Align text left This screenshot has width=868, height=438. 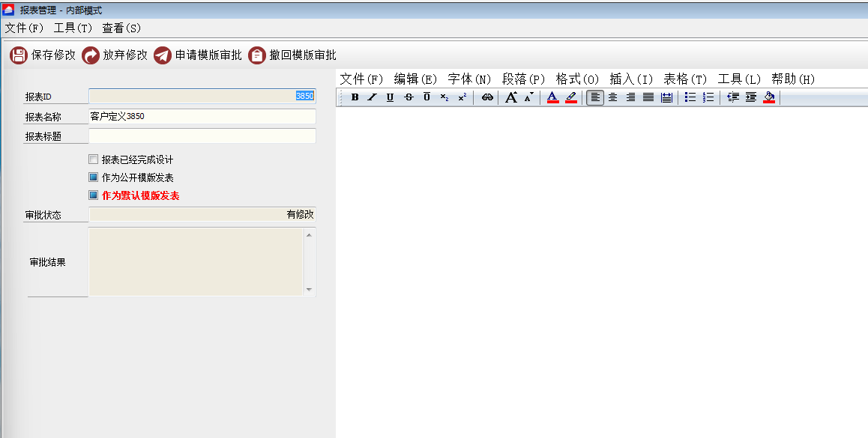point(595,97)
